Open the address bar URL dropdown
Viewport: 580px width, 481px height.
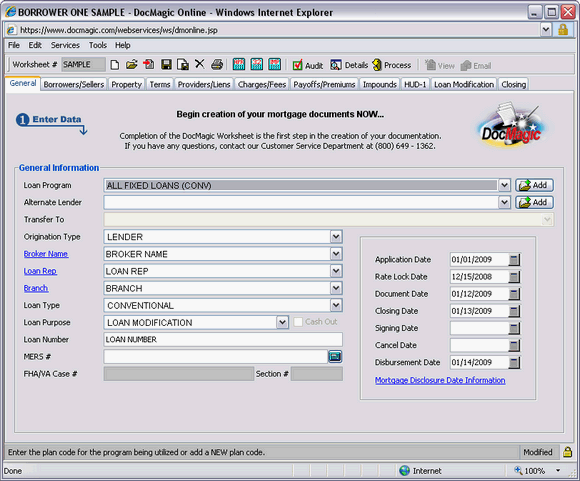coord(546,30)
